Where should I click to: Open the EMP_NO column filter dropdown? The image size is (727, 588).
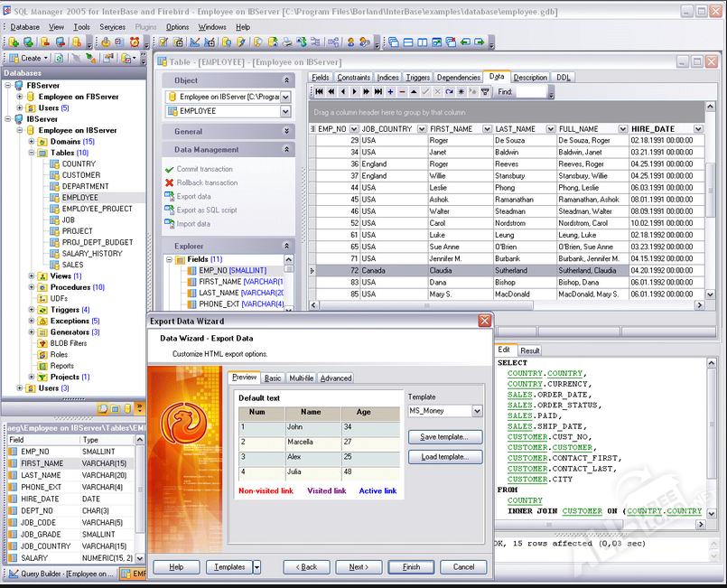[x=353, y=129]
